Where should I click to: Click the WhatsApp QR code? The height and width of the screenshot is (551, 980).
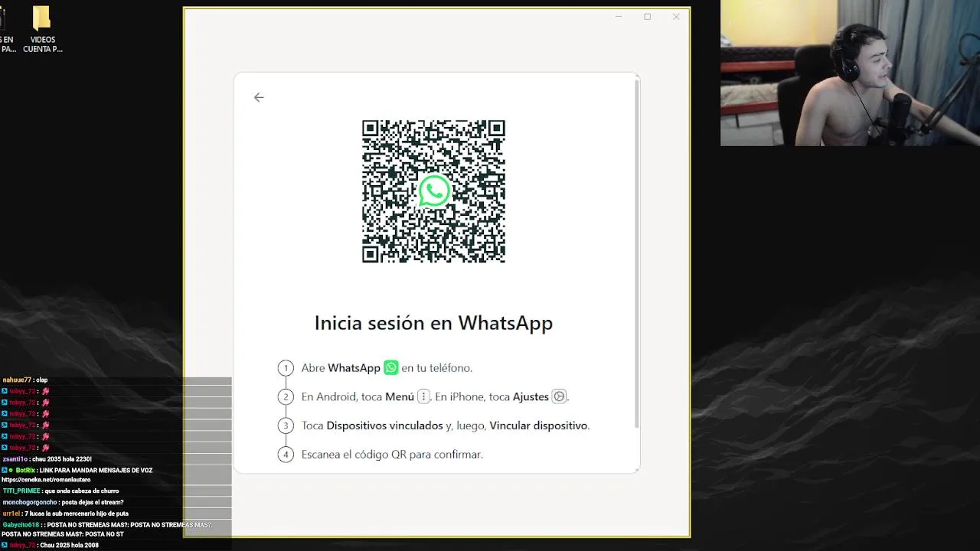pos(433,191)
